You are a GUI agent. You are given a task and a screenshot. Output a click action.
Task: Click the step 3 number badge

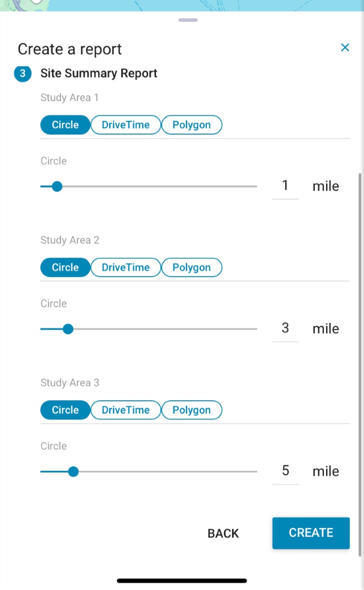tap(23, 74)
